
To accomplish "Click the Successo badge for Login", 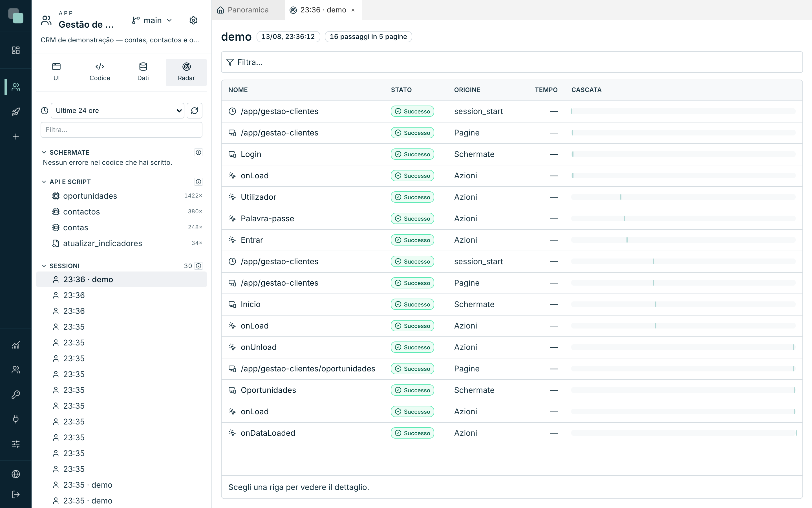I will pyautogui.click(x=412, y=154).
